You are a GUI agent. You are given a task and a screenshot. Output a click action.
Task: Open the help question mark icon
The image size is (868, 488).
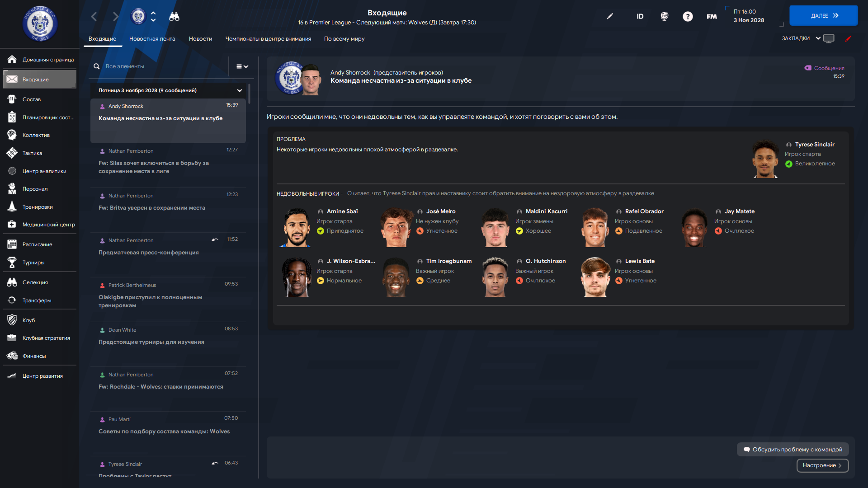pyautogui.click(x=688, y=16)
